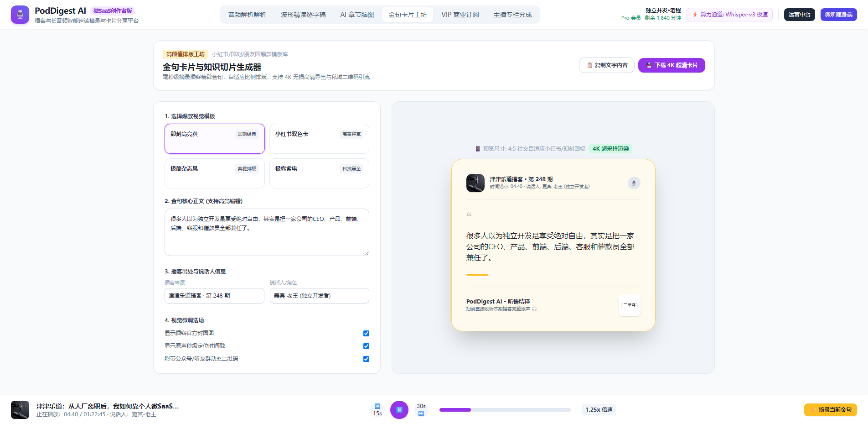Click the 科技黑金 tag
Screen dimensions: 868x424
351,169
